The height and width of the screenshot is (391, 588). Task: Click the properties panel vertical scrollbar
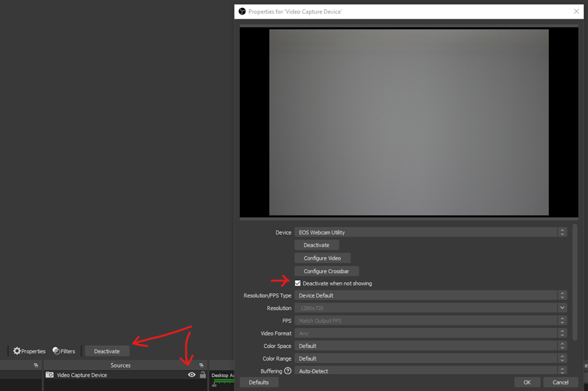point(575,281)
